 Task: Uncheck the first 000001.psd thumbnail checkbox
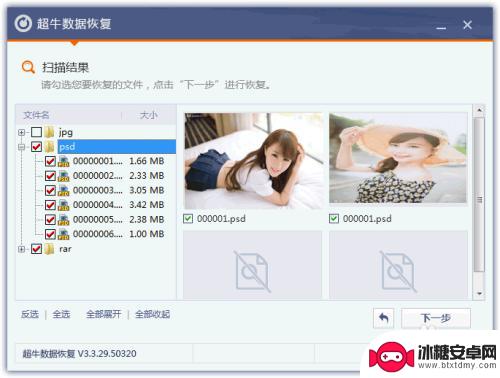(x=188, y=219)
